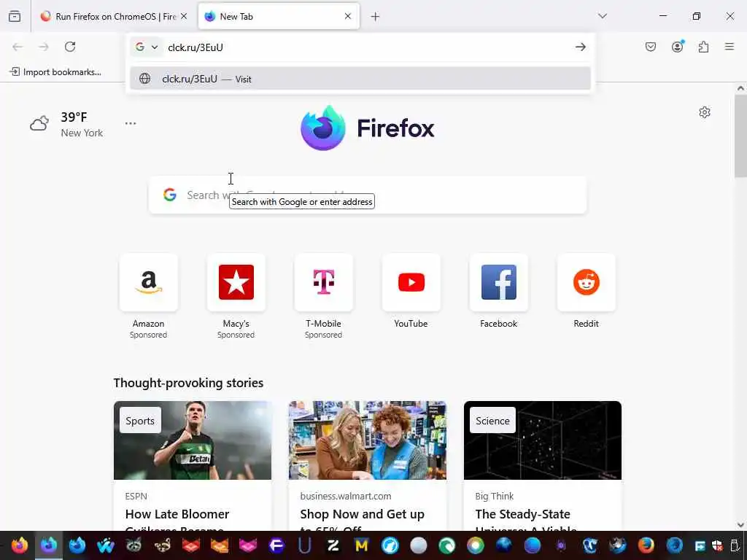Viewport: 747px width, 560px height.
Task: Launch the yellow M icon in taskbar
Action: click(362, 545)
